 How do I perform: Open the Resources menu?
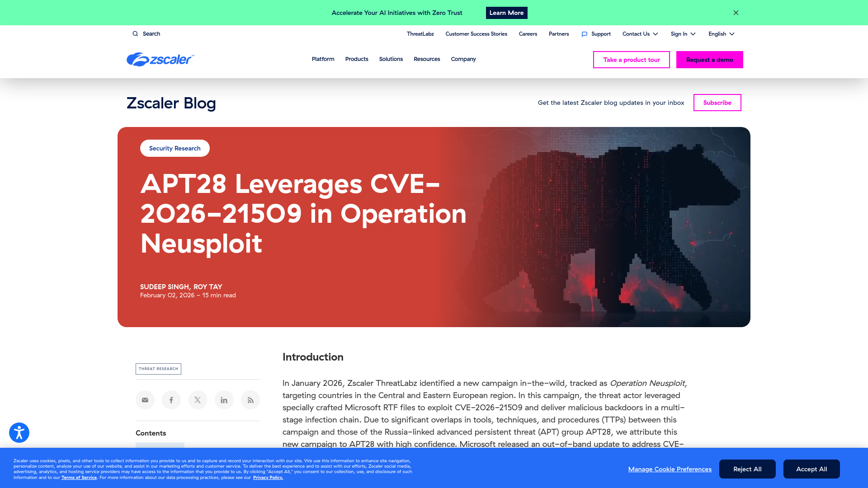(427, 59)
